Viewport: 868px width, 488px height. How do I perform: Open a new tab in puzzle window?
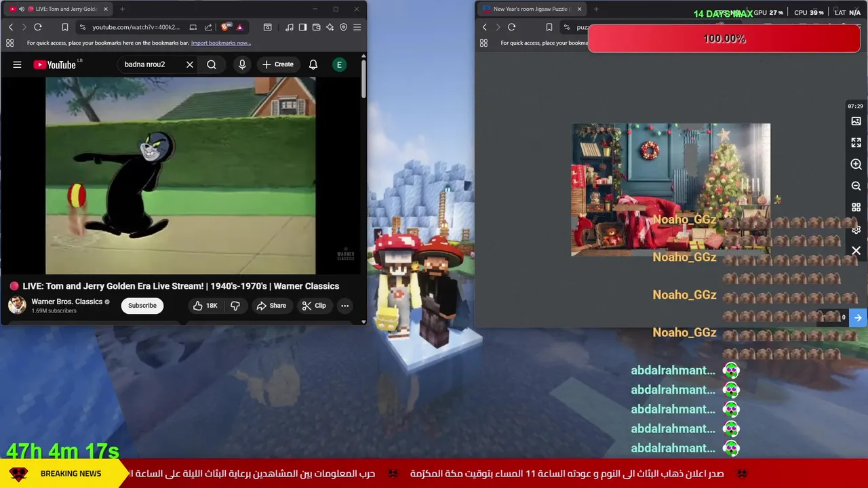[596, 9]
